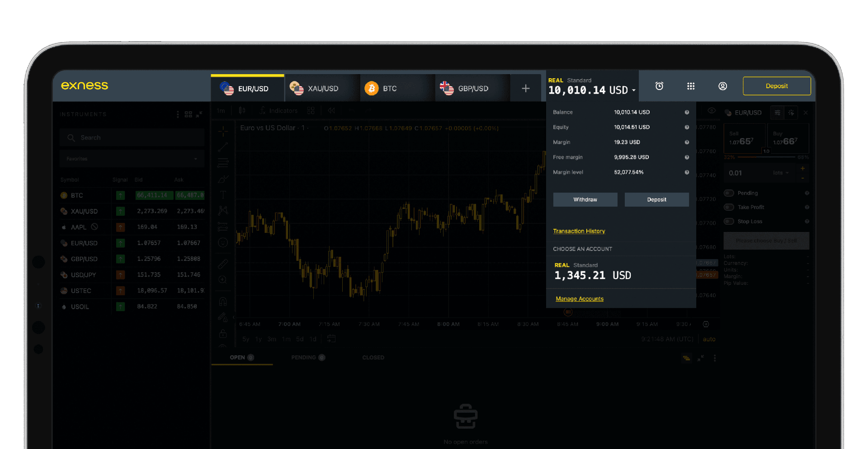Turn on the Take Profit toggle
Screen dimensions: 868x449
point(729,207)
